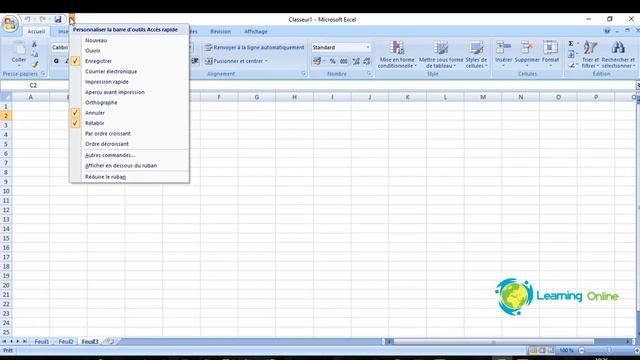640x360 pixels.
Task: Switch to Page Break Preview in status bar
Action: tap(551, 350)
